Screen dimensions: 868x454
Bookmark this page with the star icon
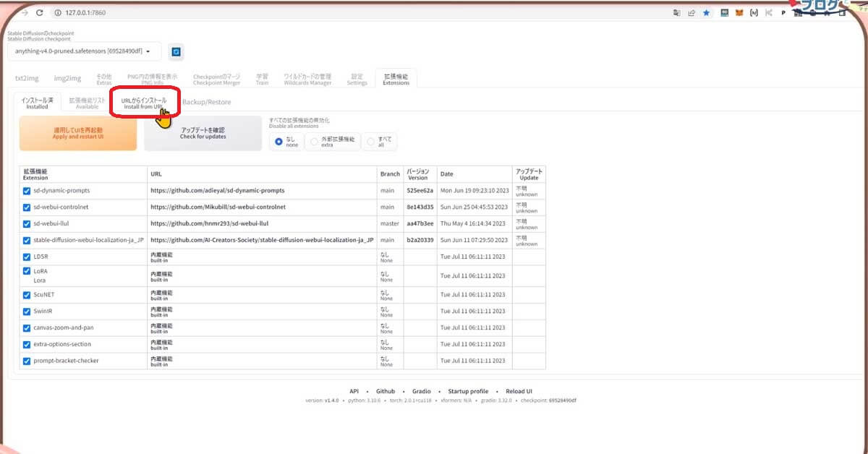coord(706,13)
